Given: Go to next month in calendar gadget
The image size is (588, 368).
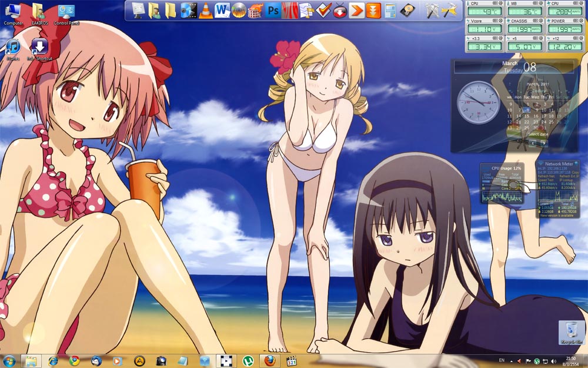Looking at the screenshot, I should click(543, 143).
